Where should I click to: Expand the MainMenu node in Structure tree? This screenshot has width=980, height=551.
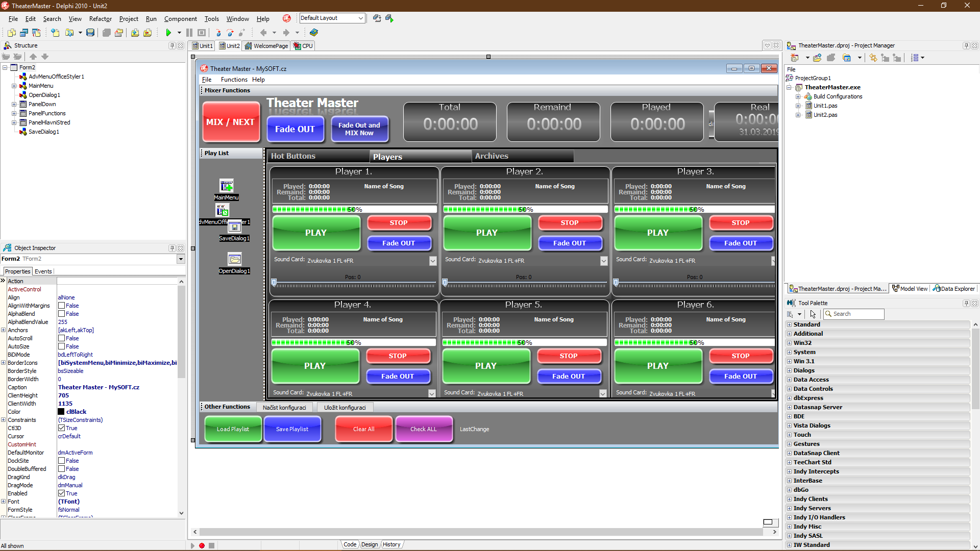[14, 86]
